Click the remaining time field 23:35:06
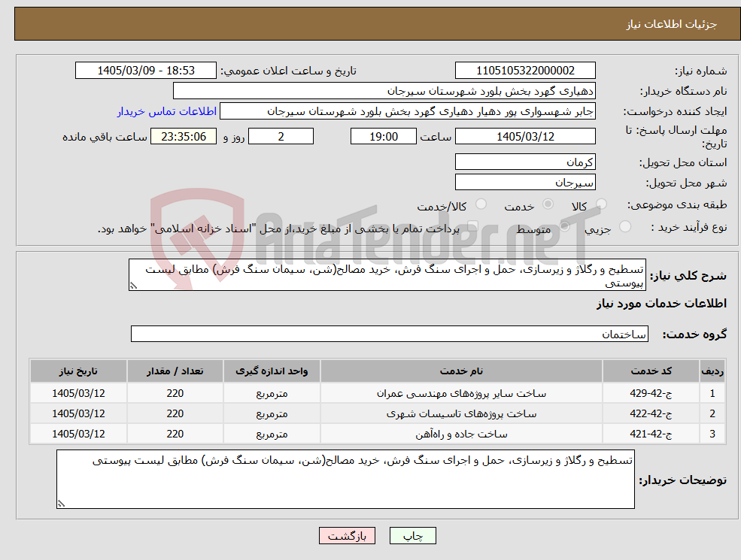This screenshot has height=560, width=741. (x=184, y=137)
